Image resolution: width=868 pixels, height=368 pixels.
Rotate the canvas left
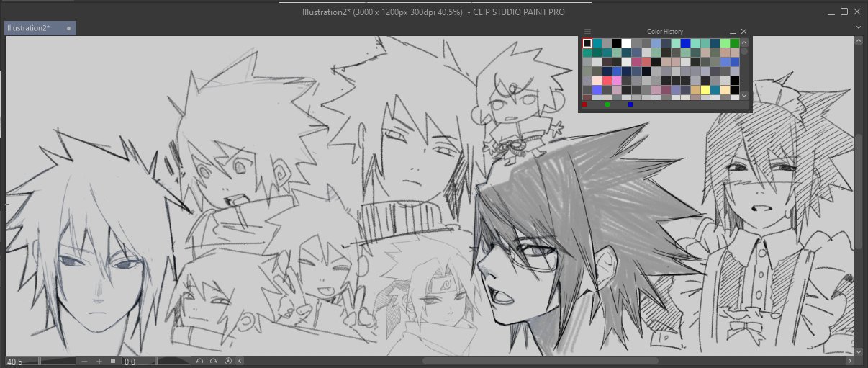click(x=199, y=362)
